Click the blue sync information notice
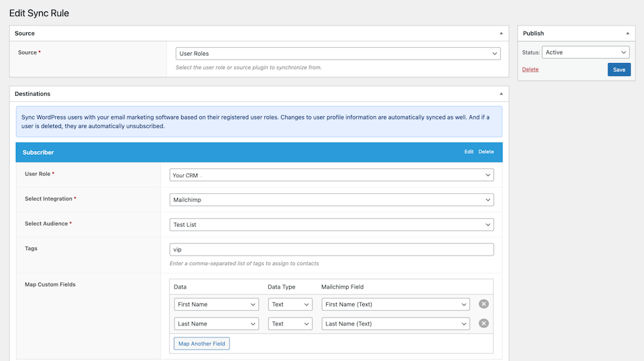This screenshot has width=644, height=361. (259, 121)
